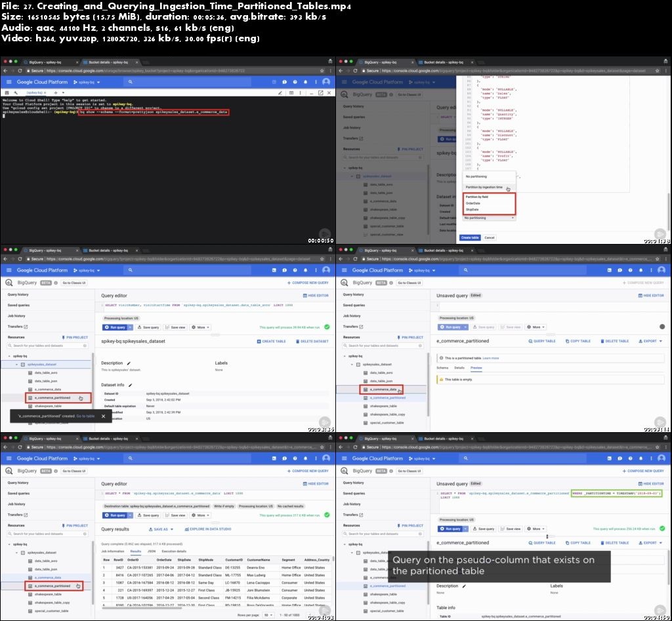This screenshot has width=672, height=621.
Task: Open the Execution details tab
Action: click(174, 551)
